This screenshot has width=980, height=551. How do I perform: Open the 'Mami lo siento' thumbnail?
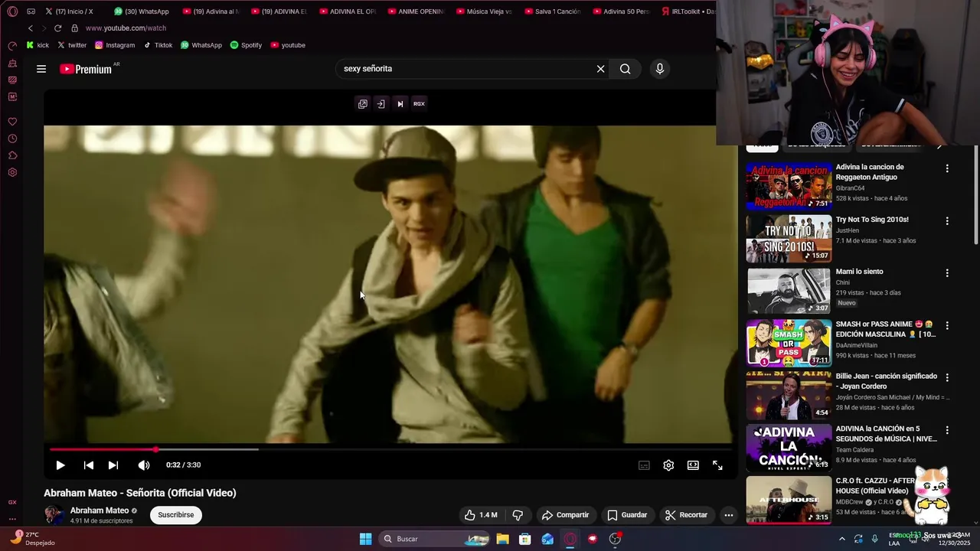(x=789, y=291)
